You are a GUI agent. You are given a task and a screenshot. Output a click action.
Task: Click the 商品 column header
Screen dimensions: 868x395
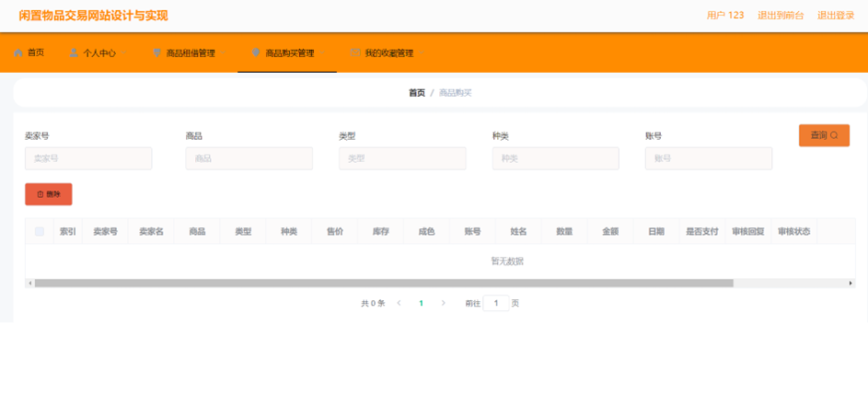(197, 232)
